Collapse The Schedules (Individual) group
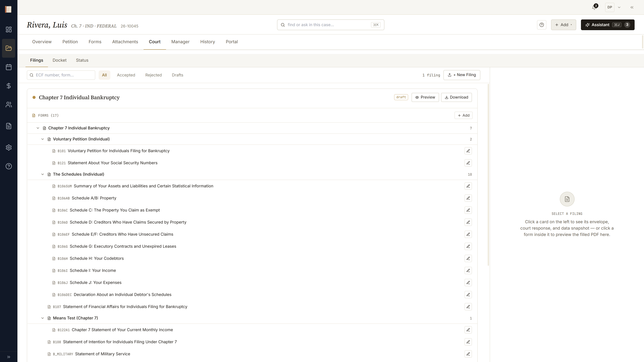The height and width of the screenshot is (362, 644). (42, 174)
